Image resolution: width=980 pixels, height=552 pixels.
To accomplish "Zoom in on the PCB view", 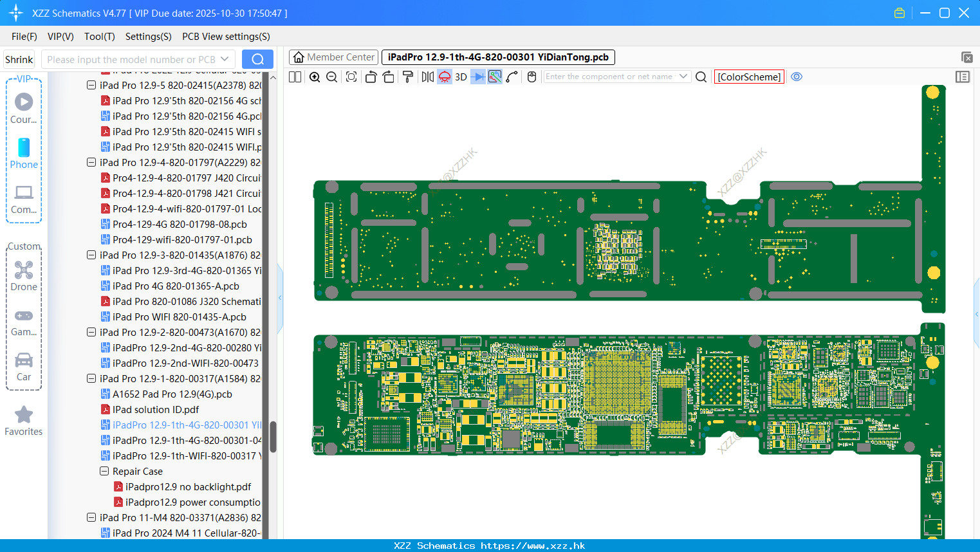I will (315, 77).
